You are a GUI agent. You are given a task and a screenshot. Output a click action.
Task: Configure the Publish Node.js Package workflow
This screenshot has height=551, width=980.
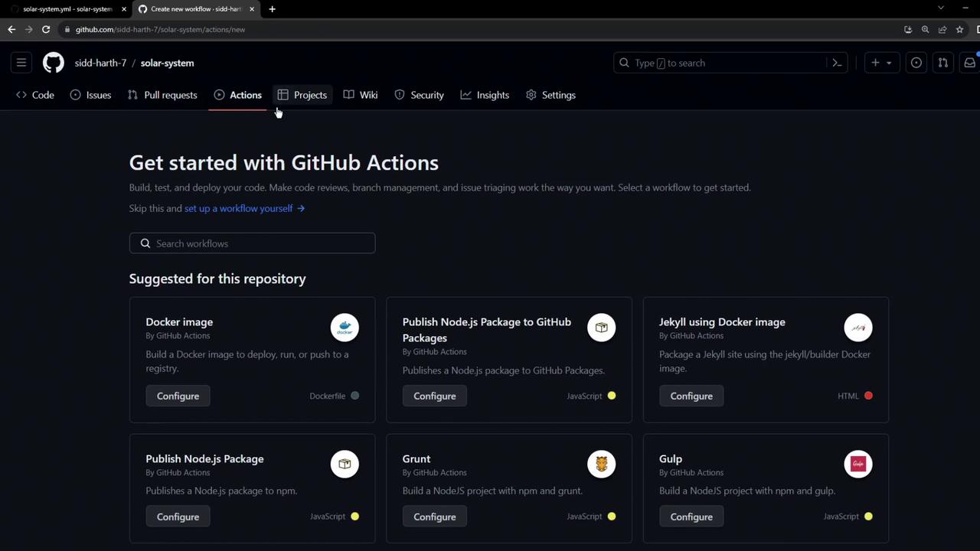tap(178, 517)
